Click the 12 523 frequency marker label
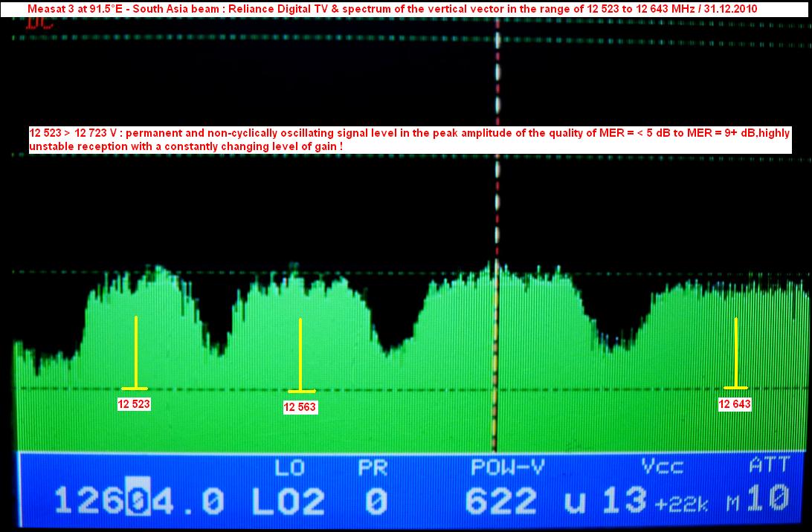 [134, 405]
